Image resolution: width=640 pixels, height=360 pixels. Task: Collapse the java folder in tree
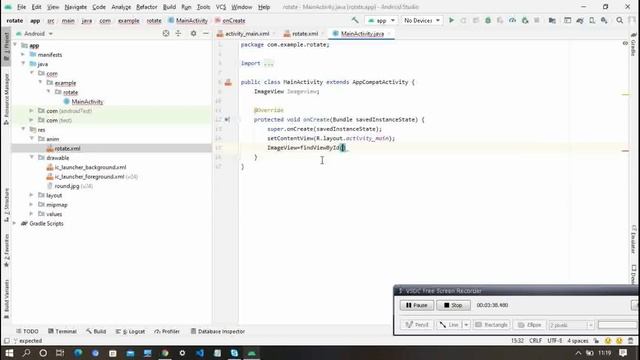coord(24,64)
